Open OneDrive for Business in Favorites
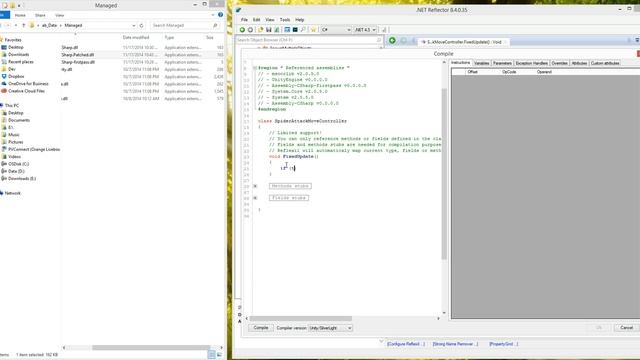The height and width of the screenshot is (360, 640). point(28,84)
